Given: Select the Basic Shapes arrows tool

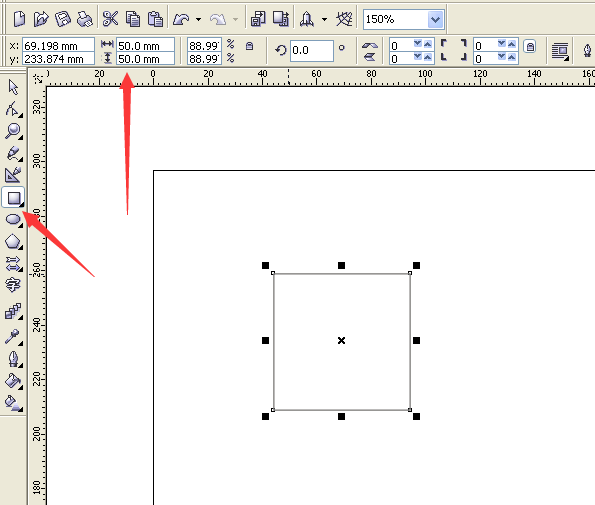Looking at the screenshot, I should pos(13,263).
